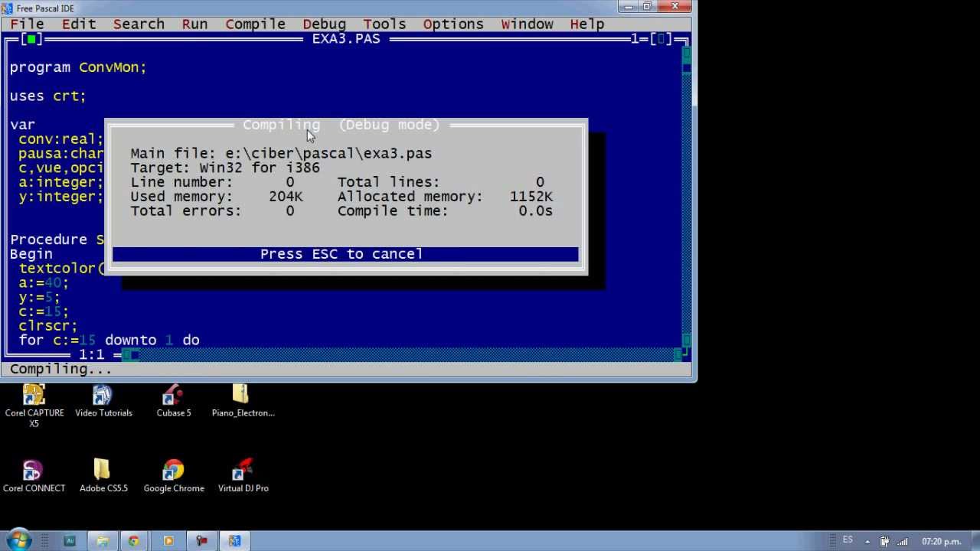
Task: Open the Video Tutorials folder
Action: [x=103, y=394]
